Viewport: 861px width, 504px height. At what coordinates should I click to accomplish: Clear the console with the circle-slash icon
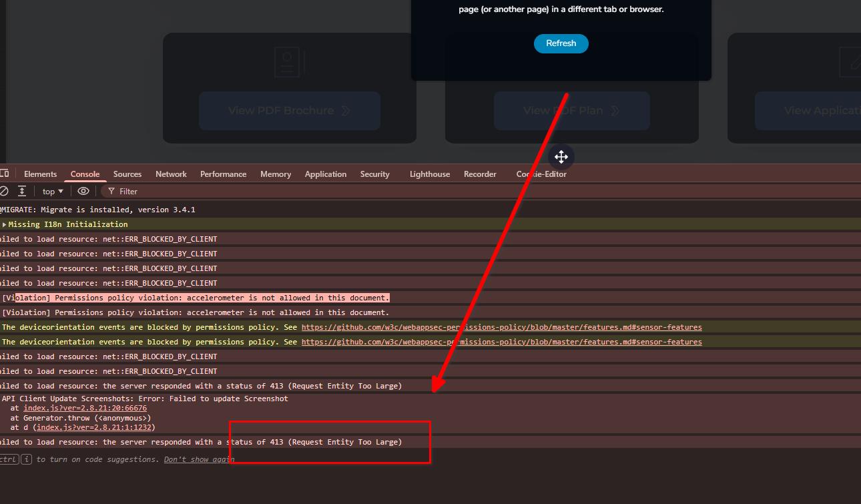click(x=4, y=191)
